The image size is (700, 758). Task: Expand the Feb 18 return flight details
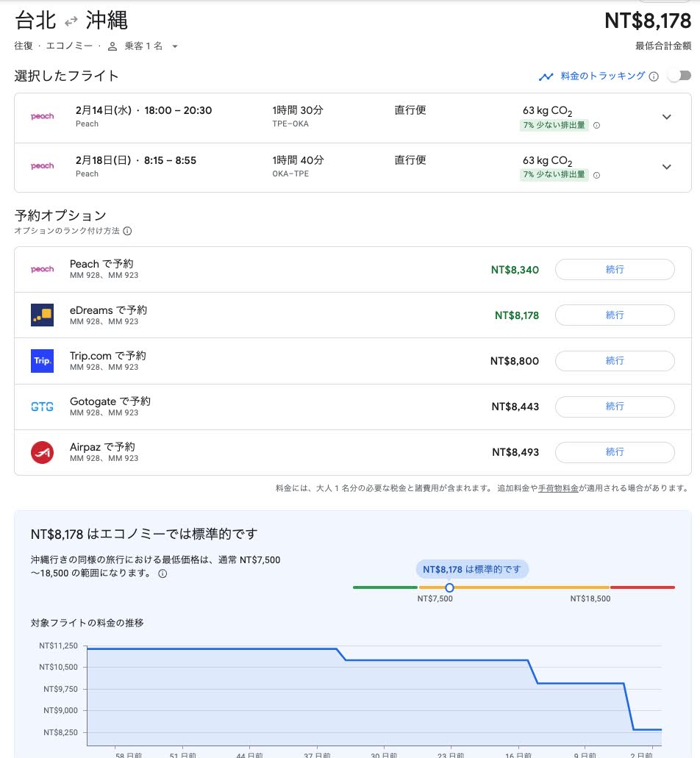(666, 167)
